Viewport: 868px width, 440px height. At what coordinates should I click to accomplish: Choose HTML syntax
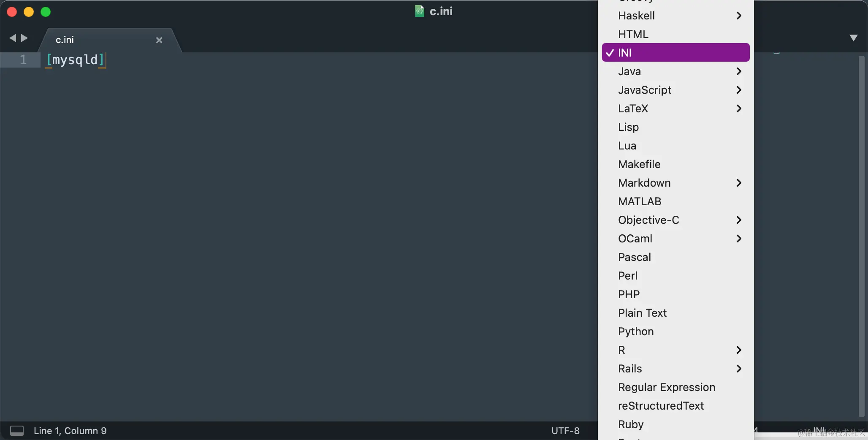point(675,34)
